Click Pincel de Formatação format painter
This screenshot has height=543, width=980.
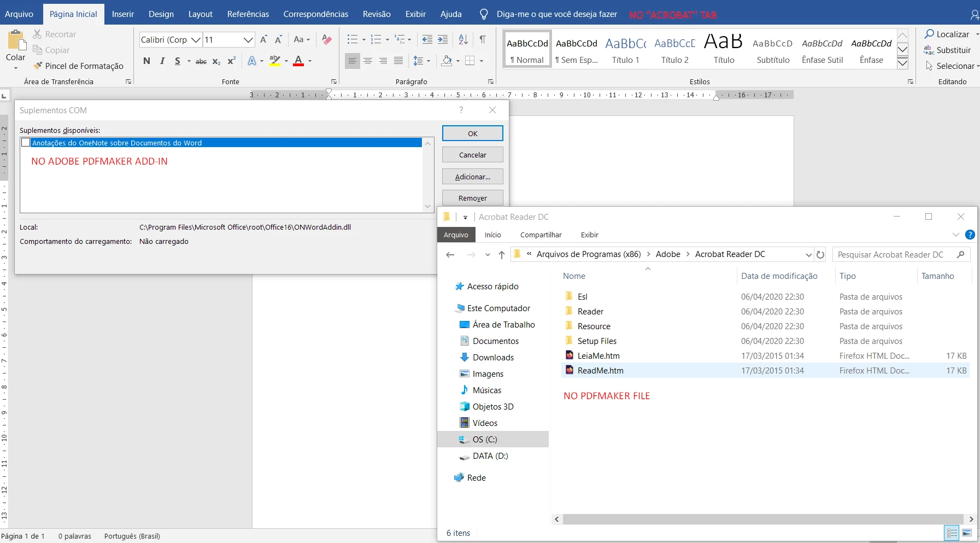[x=78, y=66]
